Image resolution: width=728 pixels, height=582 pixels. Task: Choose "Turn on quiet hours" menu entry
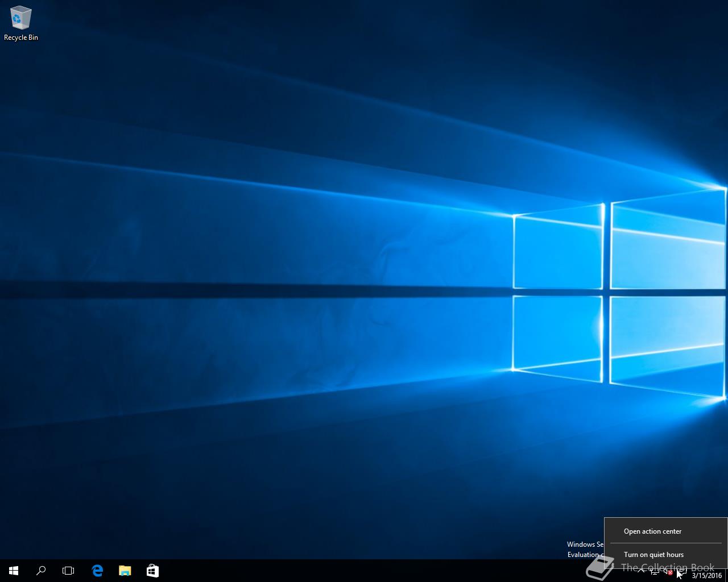coord(665,554)
